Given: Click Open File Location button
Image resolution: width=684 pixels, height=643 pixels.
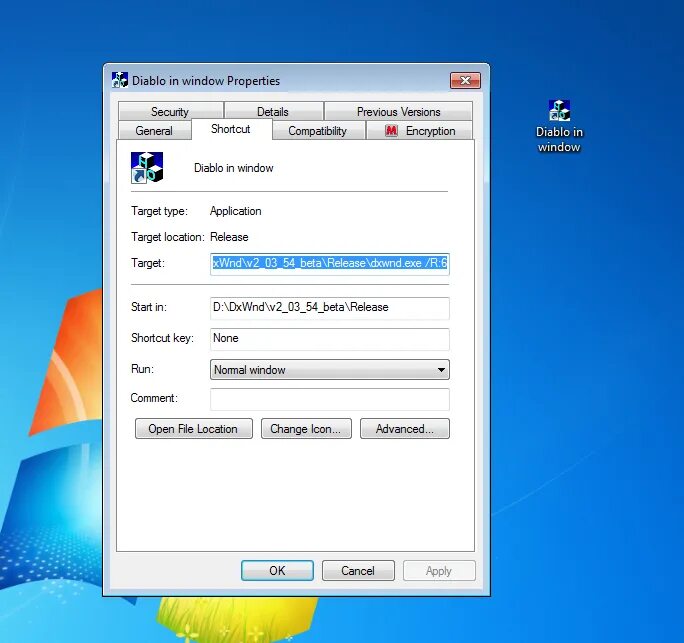Looking at the screenshot, I should (194, 429).
